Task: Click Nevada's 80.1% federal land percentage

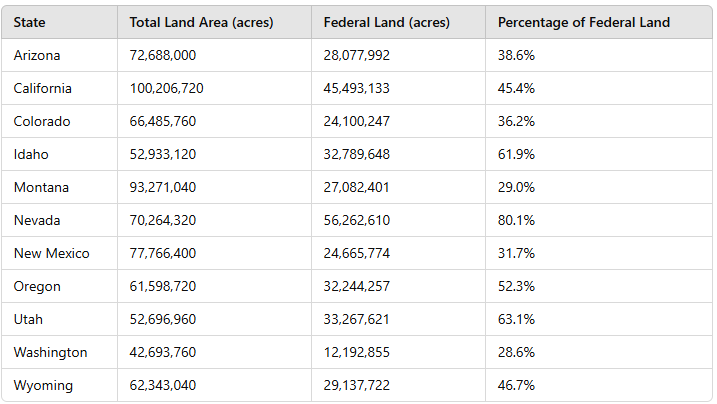Action: [x=516, y=220]
